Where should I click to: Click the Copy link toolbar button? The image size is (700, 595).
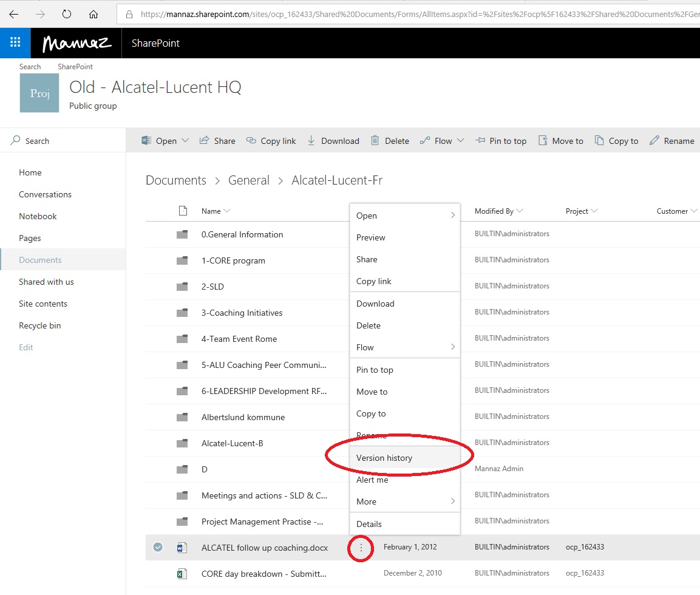(x=271, y=141)
